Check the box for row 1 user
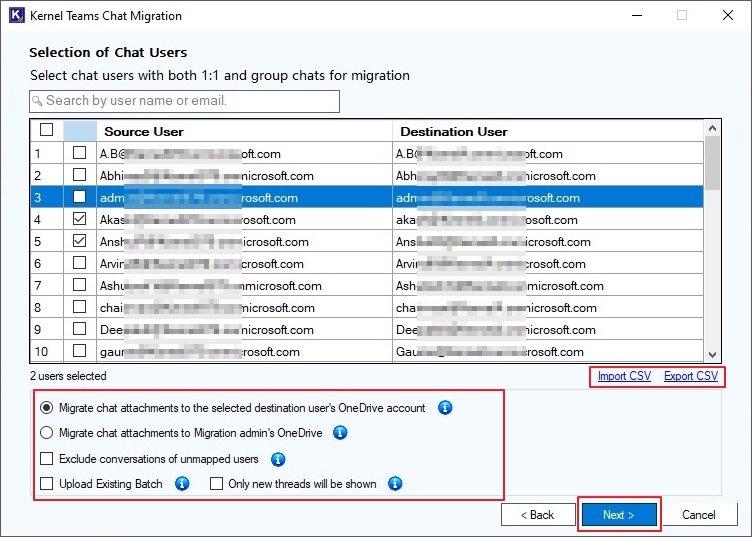Viewport: 752px width, 537px height. click(x=80, y=152)
